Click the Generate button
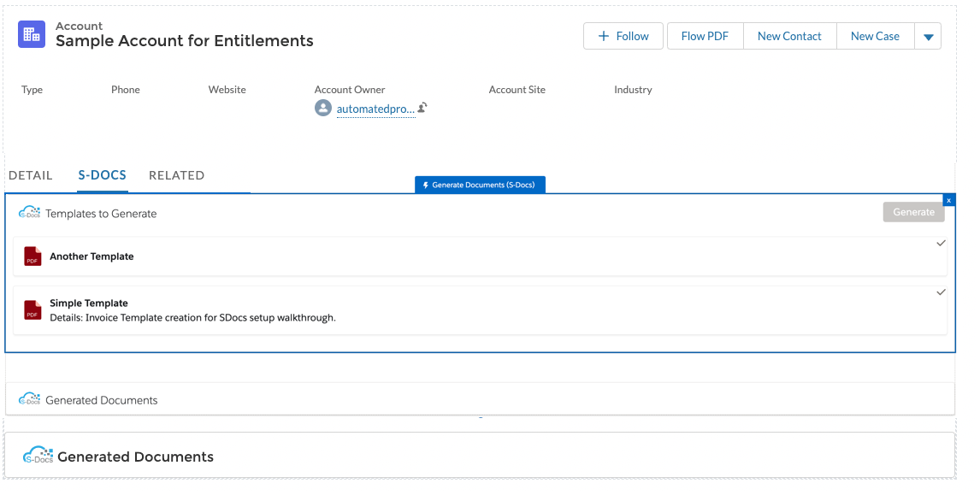This screenshot has height=495, width=980. click(914, 213)
